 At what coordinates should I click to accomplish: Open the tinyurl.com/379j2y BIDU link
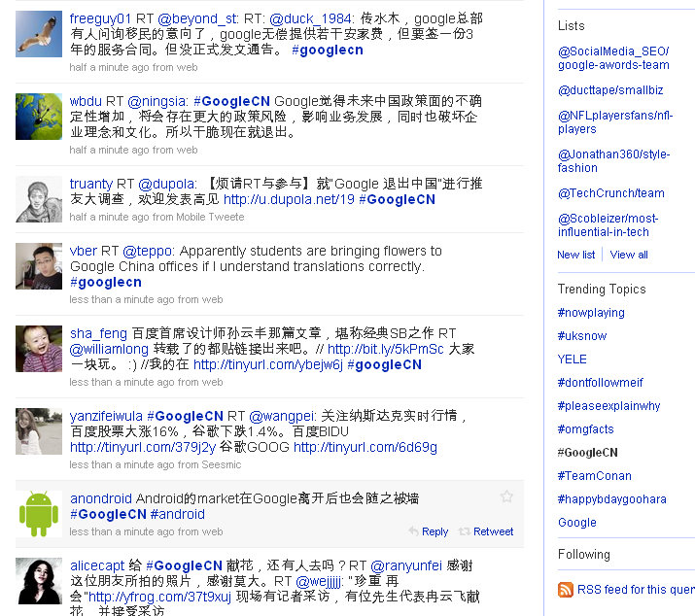[143, 447]
